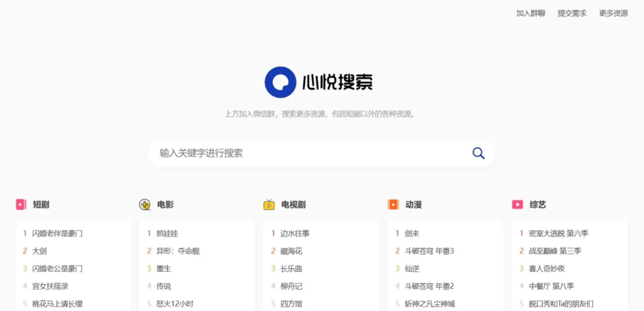Open 边水往事 TV series entry
Image resolution: width=644 pixels, height=311 pixels.
[x=295, y=233]
